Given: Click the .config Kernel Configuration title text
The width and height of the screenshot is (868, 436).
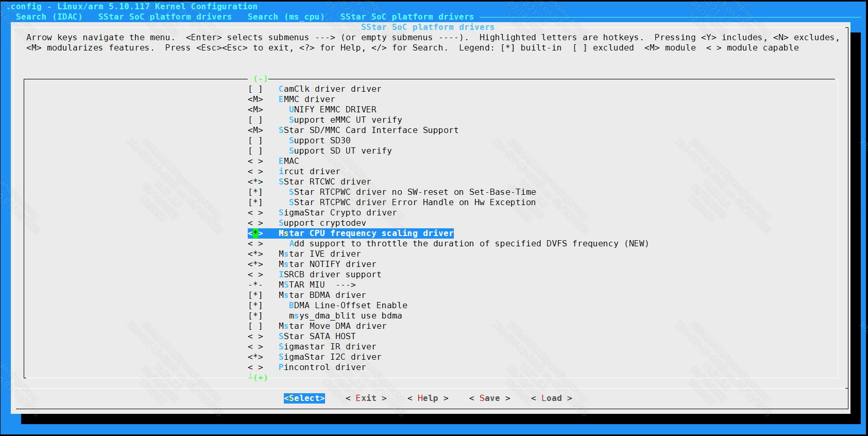Looking at the screenshot, I should click(132, 6).
